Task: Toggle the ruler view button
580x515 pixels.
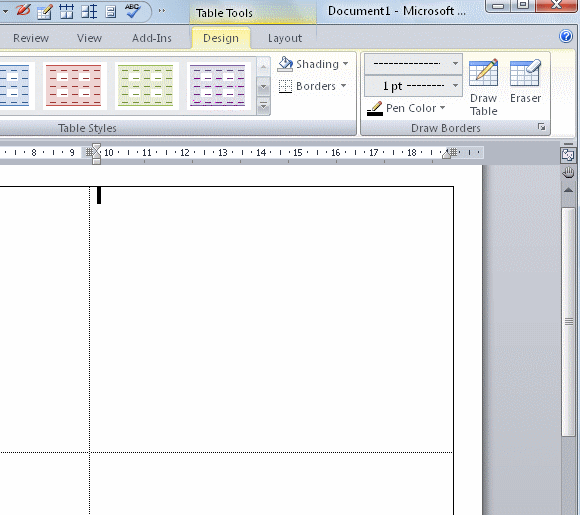Action: click(x=568, y=155)
